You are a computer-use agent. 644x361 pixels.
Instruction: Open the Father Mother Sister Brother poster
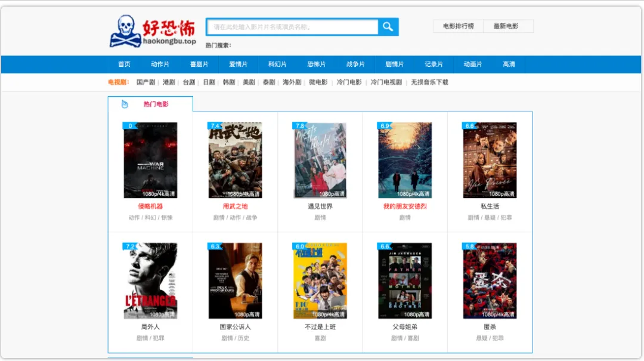405,281
